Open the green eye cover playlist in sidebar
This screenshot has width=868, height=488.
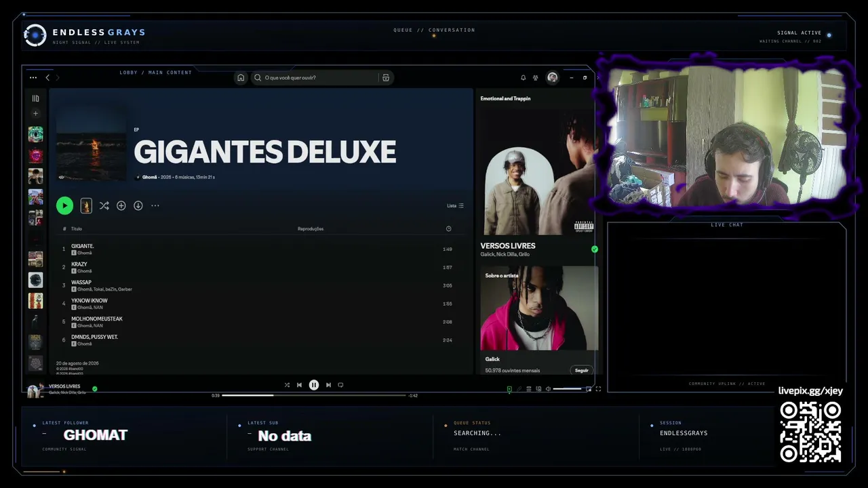pyautogui.click(x=35, y=134)
